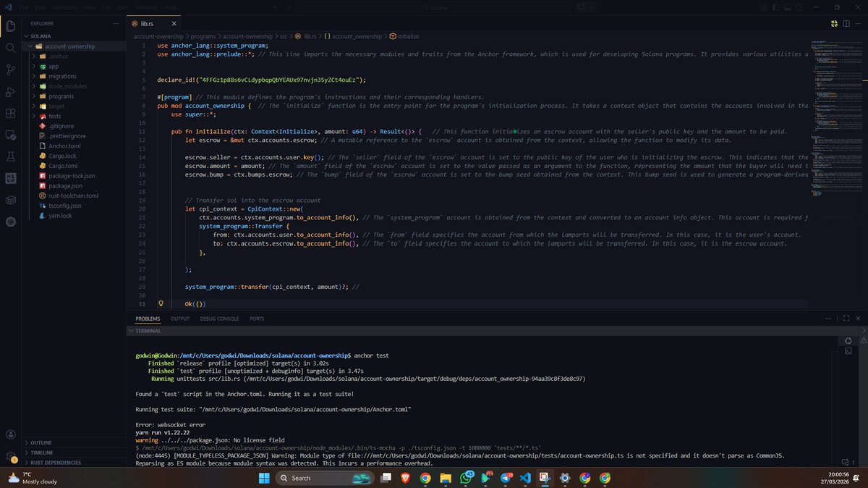Open the Remote Explorer view
The width and height of the screenshot is (868, 488).
click(10, 135)
